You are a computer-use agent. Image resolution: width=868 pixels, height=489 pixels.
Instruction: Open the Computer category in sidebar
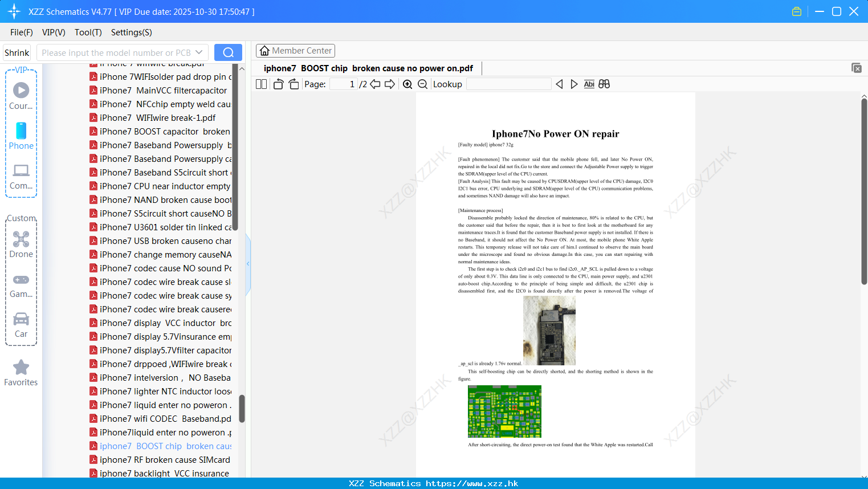click(x=21, y=176)
